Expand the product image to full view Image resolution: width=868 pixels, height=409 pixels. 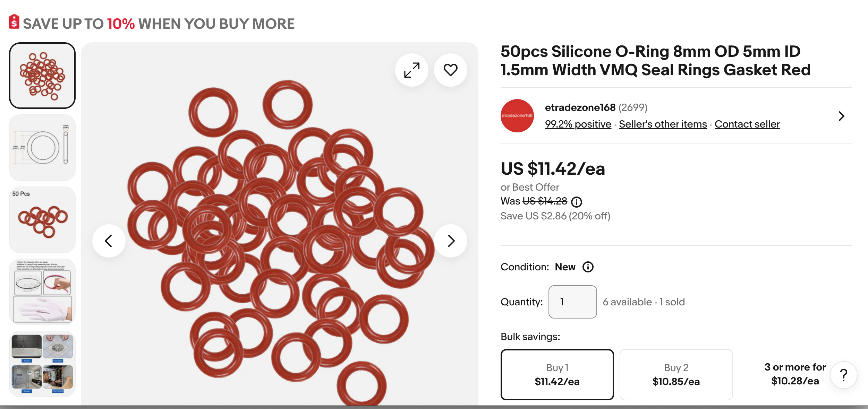(412, 70)
